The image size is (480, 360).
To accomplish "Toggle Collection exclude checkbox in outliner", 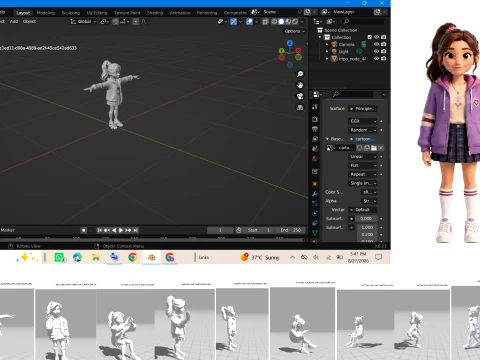I will pos(369,37).
